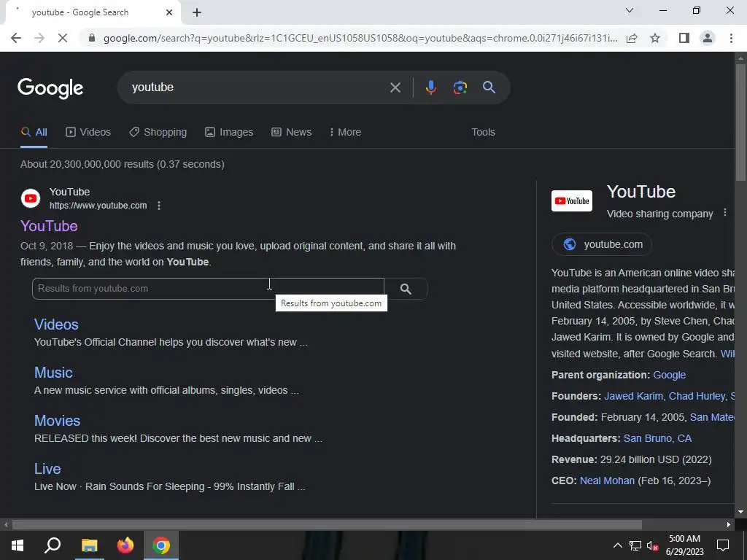747x560 pixels.
Task: Switch to the News tab
Action: point(292,133)
